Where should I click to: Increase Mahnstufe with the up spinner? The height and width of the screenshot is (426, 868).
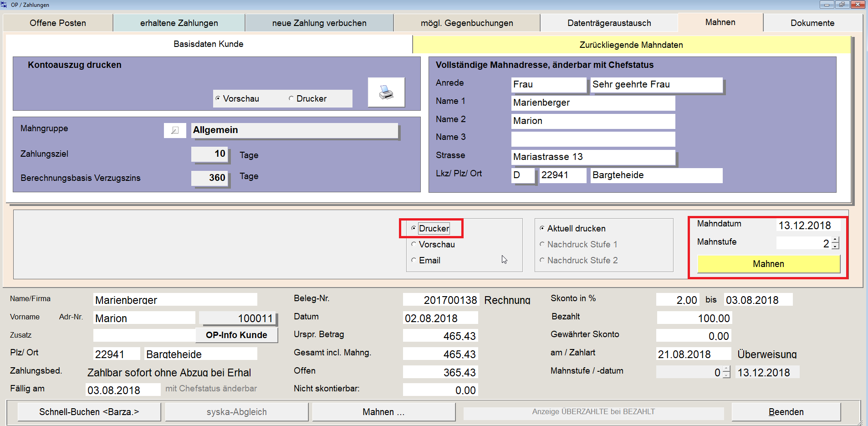[x=835, y=240]
